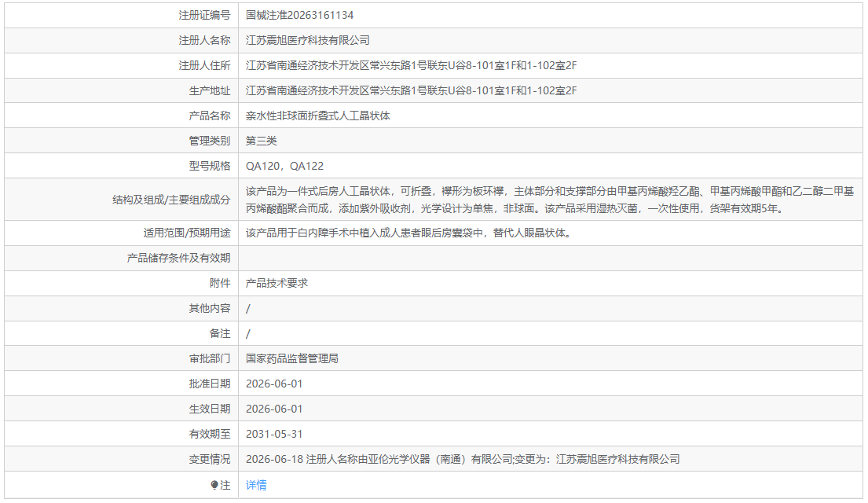The image size is (868, 503).
Task: Select the structure description starting 该产品为一件式
Action: (x=550, y=200)
